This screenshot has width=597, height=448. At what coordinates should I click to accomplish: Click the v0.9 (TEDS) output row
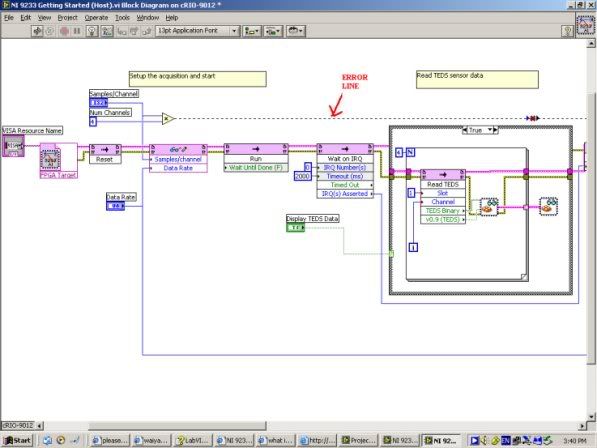click(443, 220)
